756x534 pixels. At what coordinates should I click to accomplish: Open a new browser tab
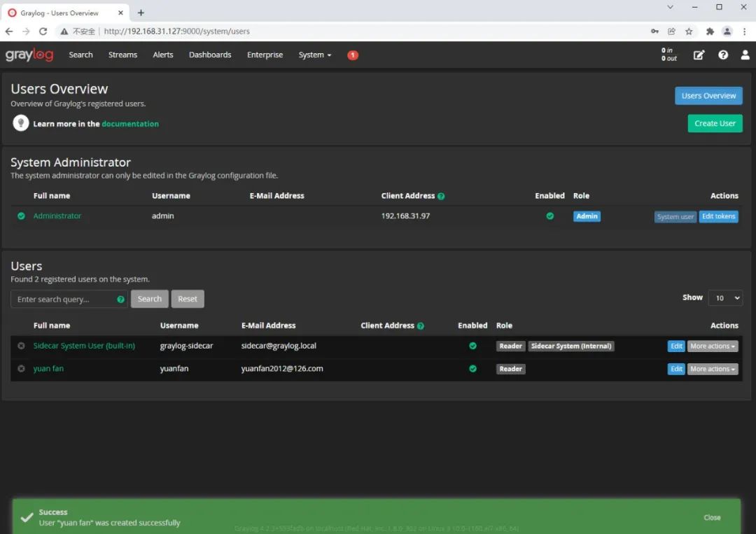click(141, 13)
